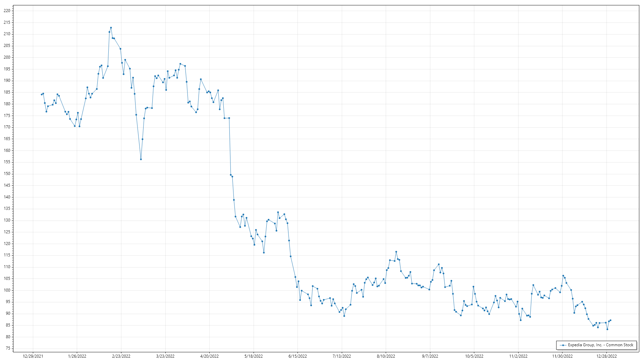The width and height of the screenshot is (644, 362).
Task: Click the 5/18/2022 x-axis date label
Action: pos(254,356)
